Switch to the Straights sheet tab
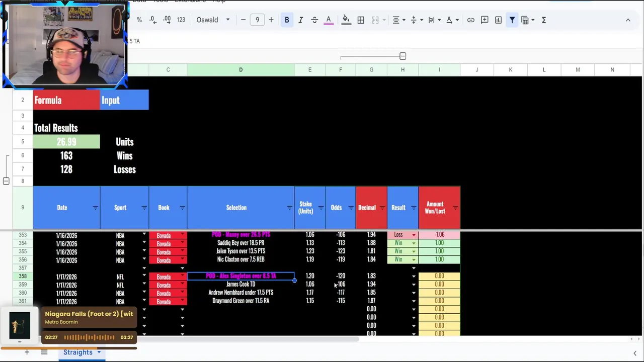The width and height of the screenshot is (644, 362). coord(78,352)
